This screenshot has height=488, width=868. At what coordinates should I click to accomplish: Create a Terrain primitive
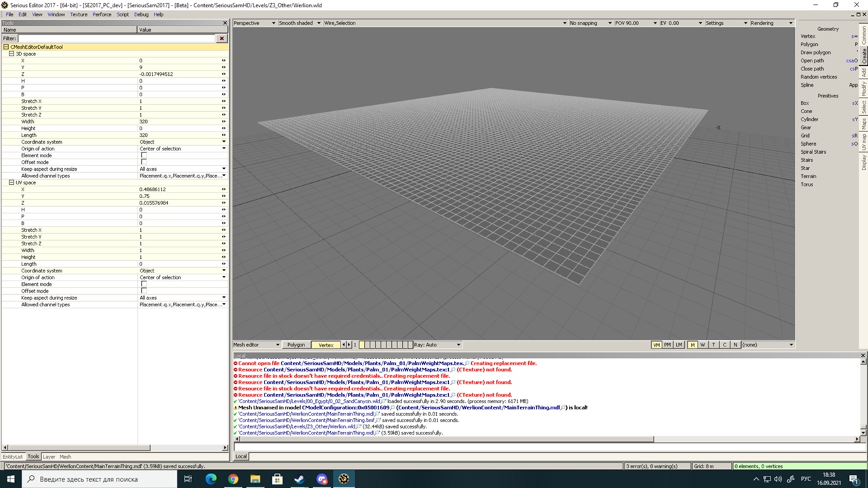coord(808,176)
